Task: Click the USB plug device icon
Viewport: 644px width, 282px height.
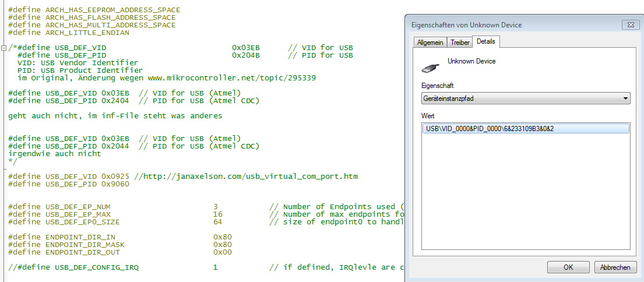Action: click(x=431, y=68)
